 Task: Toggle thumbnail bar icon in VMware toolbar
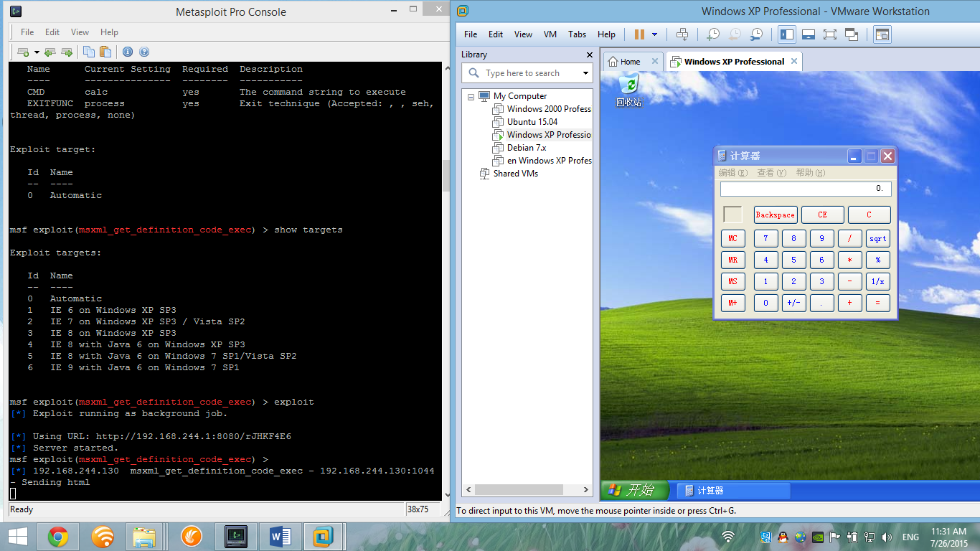809,34
